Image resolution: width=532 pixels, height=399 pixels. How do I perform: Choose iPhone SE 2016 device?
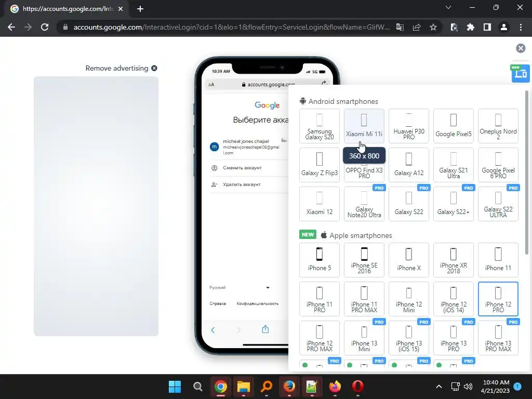click(x=364, y=260)
